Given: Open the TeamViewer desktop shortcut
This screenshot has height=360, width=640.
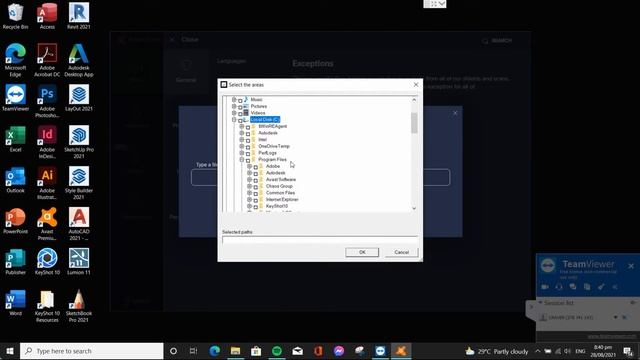Looking at the screenshot, I should 16,98.
